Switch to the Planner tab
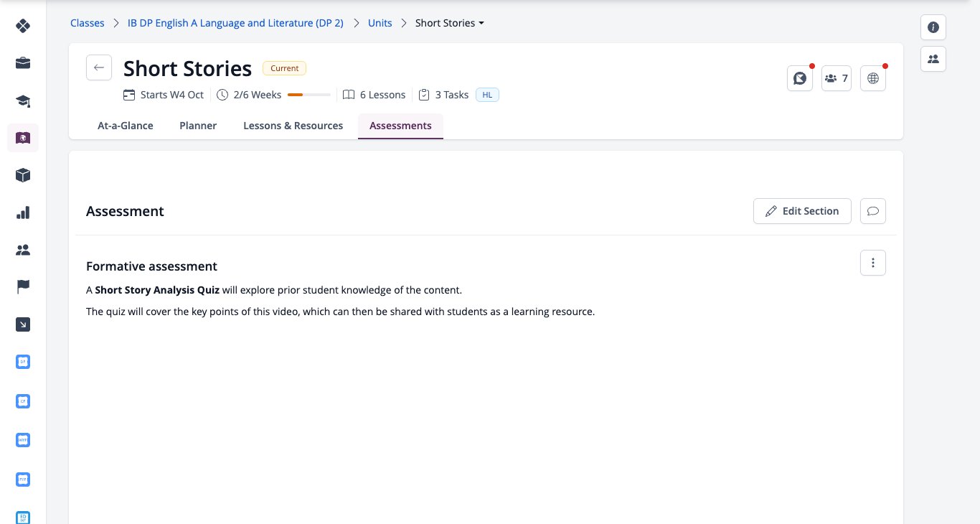The height and width of the screenshot is (524, 980). 198,126
